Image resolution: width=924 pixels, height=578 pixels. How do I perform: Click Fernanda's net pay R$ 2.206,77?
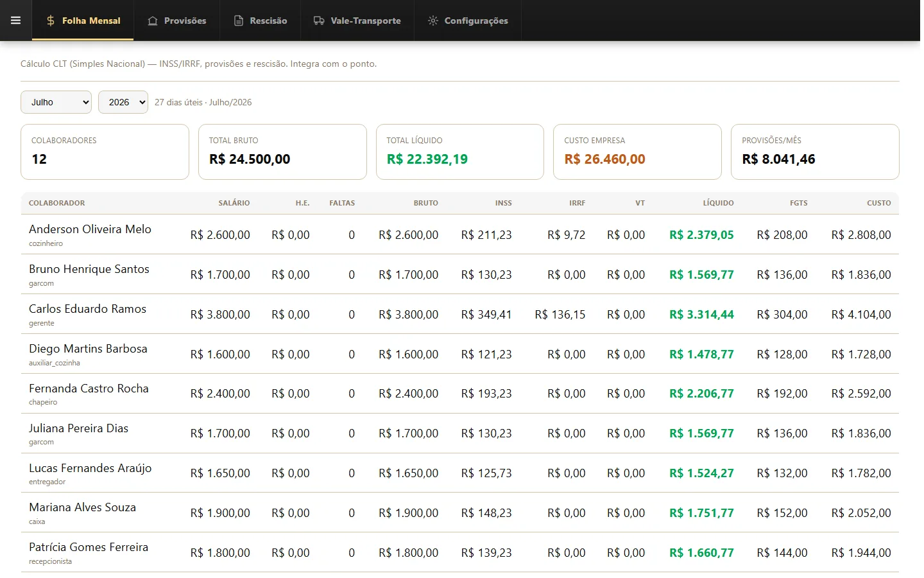pyautogui.click(x=701, y=394)
